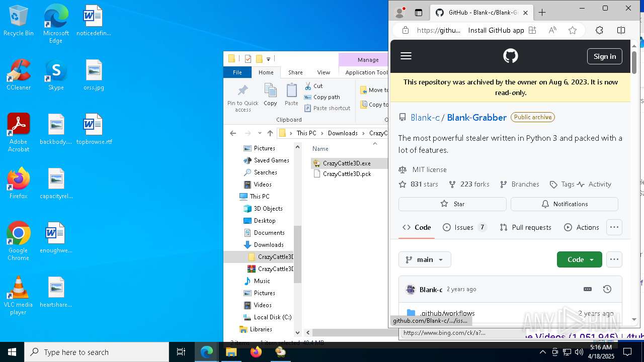This screenshot has width=644, height=362.
Task: Click Pin to Quick access icon
Action: pos(243,98)
